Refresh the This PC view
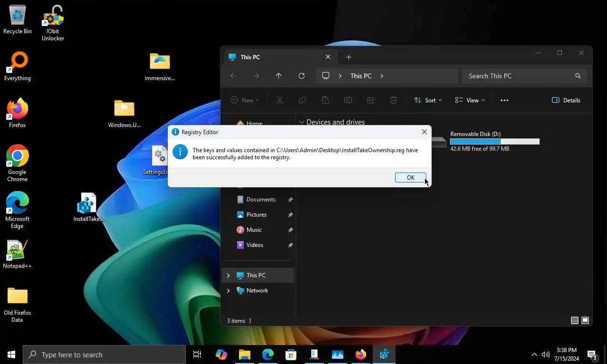 coord(301,76)
